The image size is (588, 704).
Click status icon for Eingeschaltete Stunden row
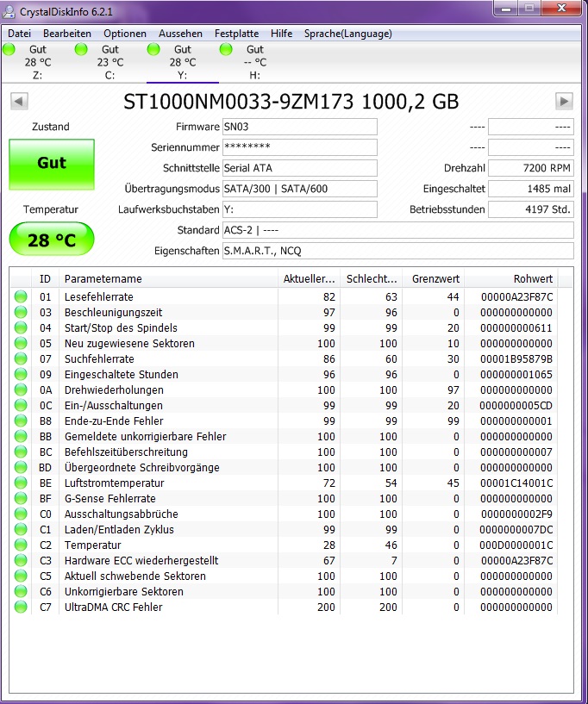coord(21,374)
